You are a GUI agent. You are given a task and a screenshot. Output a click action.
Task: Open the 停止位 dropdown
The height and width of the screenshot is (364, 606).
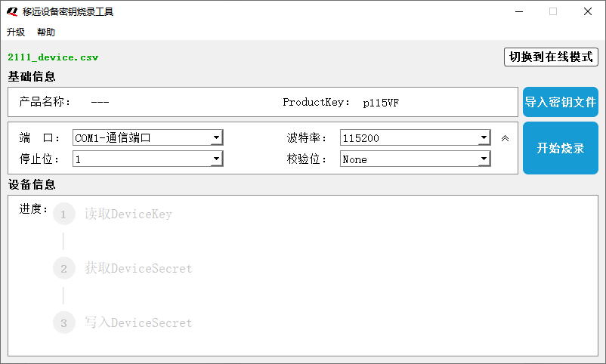click(148, 159)
